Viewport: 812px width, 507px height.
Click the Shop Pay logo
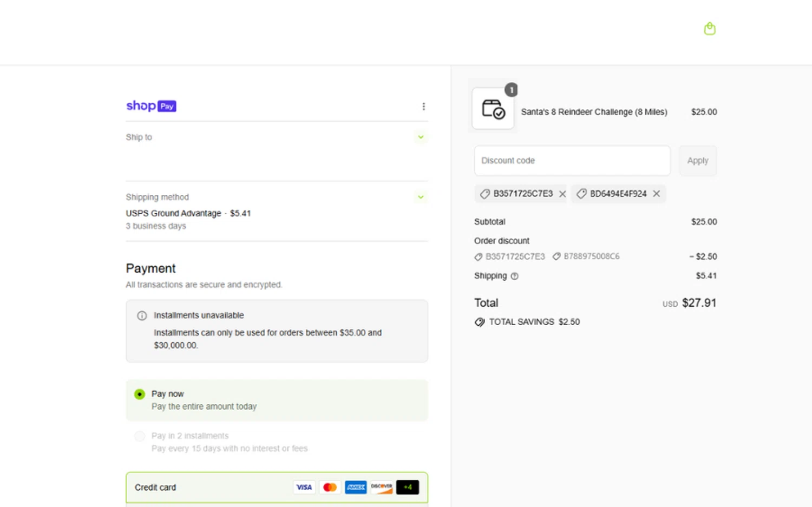pyautogui.click(x=151, y=106)
